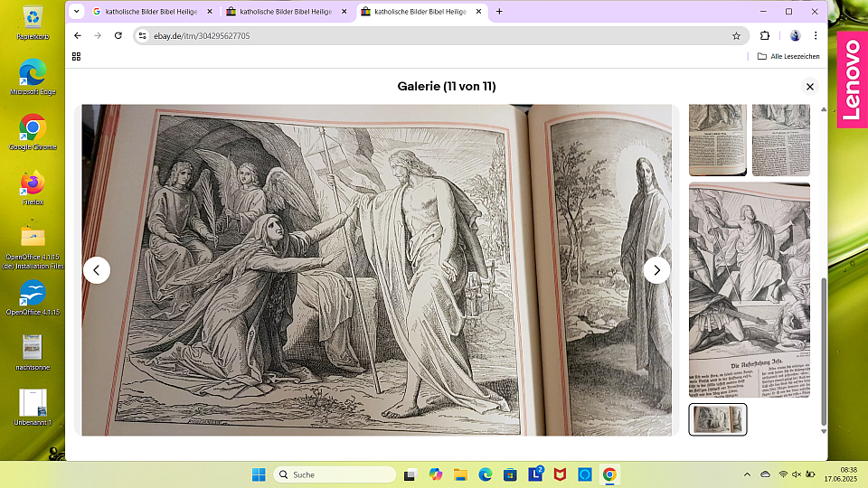Close the first browser tab

tap(210, 11)
